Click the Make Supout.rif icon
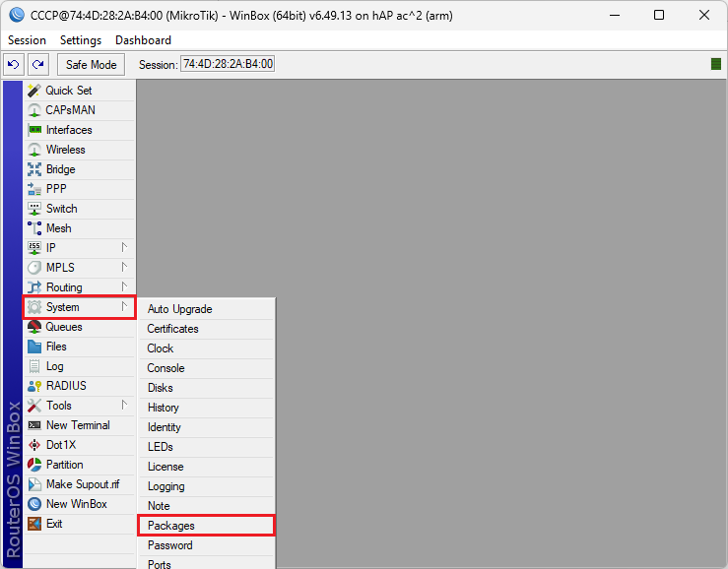The width and height of the screenshot is (728, 569). pos(34,484)
